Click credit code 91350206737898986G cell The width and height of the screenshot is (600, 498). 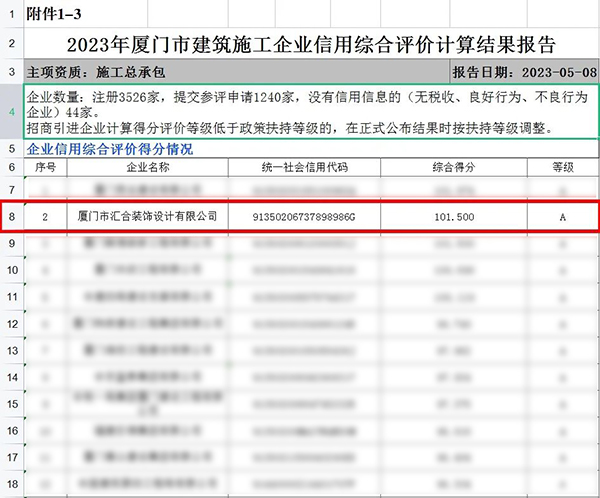click(302, 216)
